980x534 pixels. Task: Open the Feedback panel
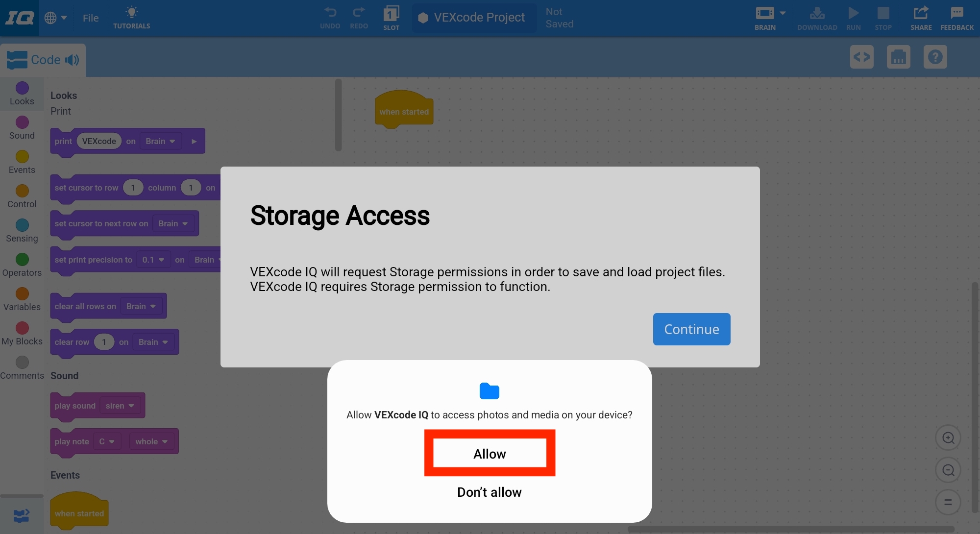point(956,18)
